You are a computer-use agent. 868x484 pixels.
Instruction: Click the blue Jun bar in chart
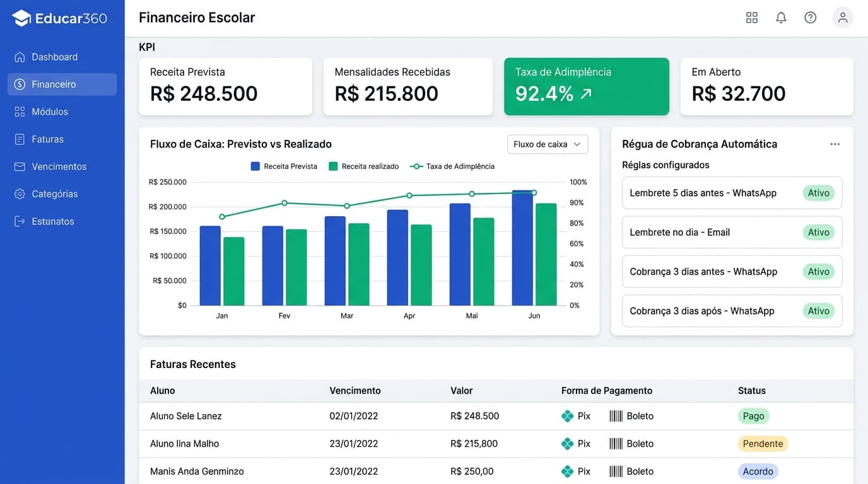pos(523,248)
